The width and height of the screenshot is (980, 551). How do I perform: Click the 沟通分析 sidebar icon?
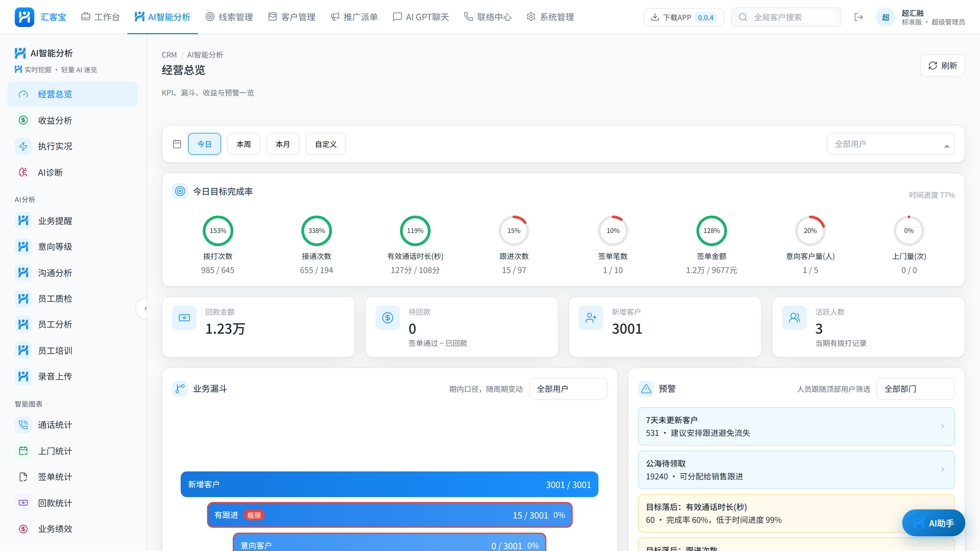(23, 273)
